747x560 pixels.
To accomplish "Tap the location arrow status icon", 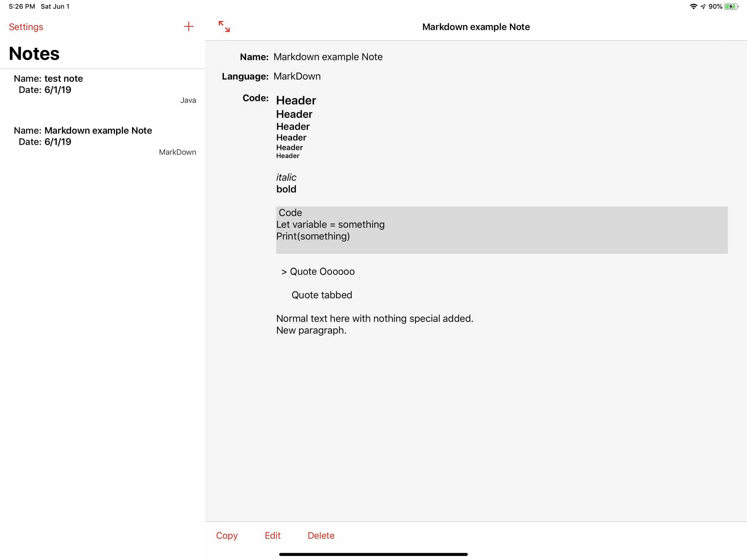I will pos(703,7).
